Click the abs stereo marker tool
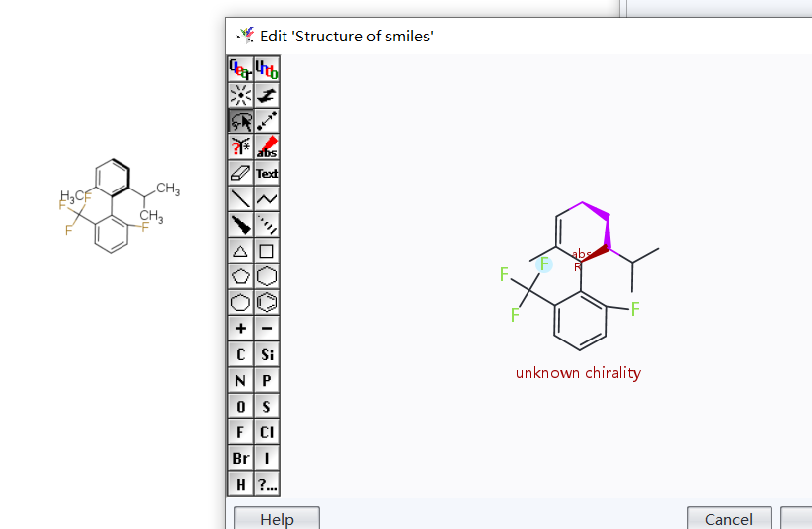Screen dimensions: 812x529 pyautogui.click(x=267, y=147)
